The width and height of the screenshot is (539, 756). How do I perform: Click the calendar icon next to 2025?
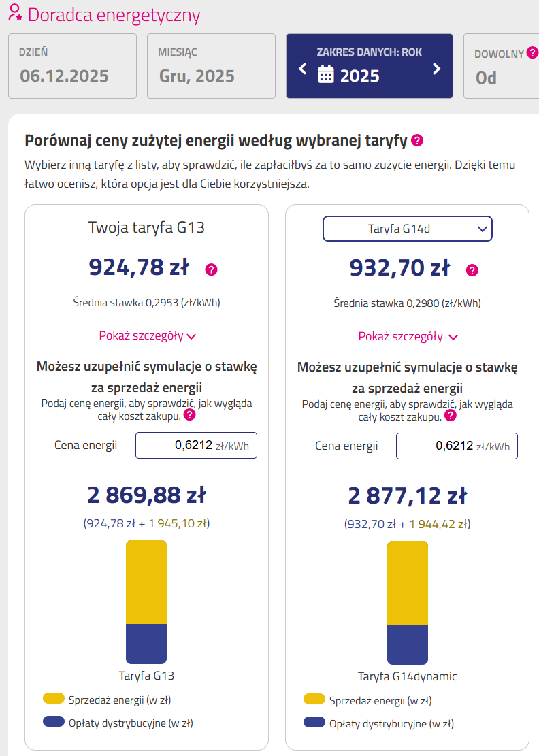pos(326,75)
